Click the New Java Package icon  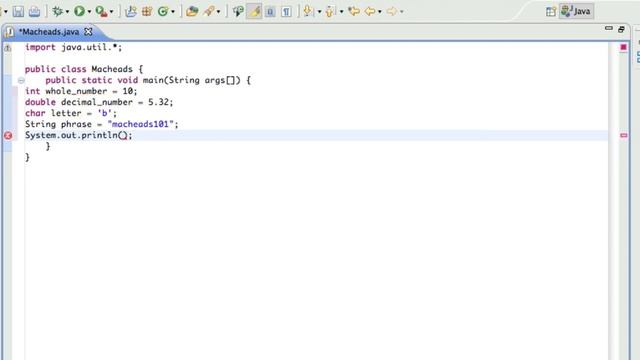[x=147, y=11]
